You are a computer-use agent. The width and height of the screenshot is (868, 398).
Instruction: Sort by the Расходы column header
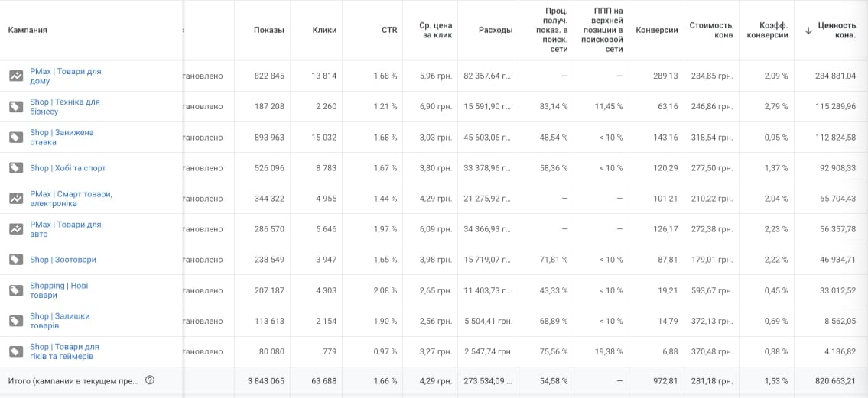click(x=496, y=30)
